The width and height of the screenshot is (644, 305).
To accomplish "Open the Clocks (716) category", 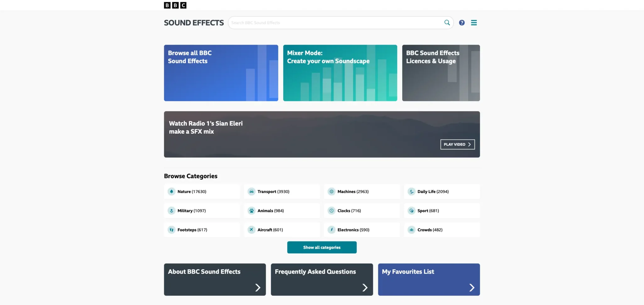I will point(362,211).
